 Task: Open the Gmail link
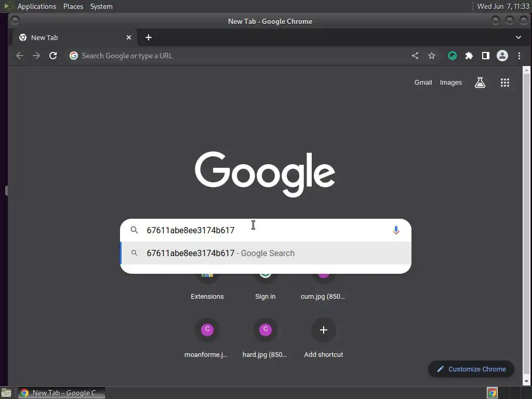[423, 83]
